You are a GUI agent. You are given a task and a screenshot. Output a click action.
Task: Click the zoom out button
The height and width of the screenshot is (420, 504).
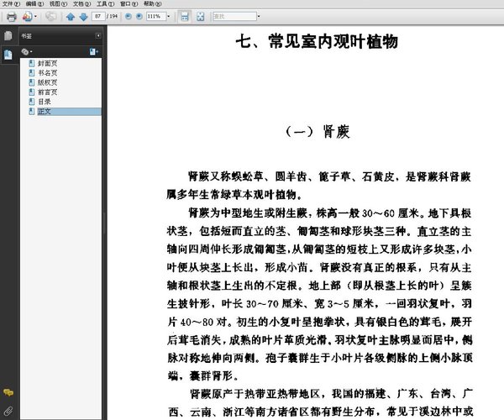tap(129, 17)
